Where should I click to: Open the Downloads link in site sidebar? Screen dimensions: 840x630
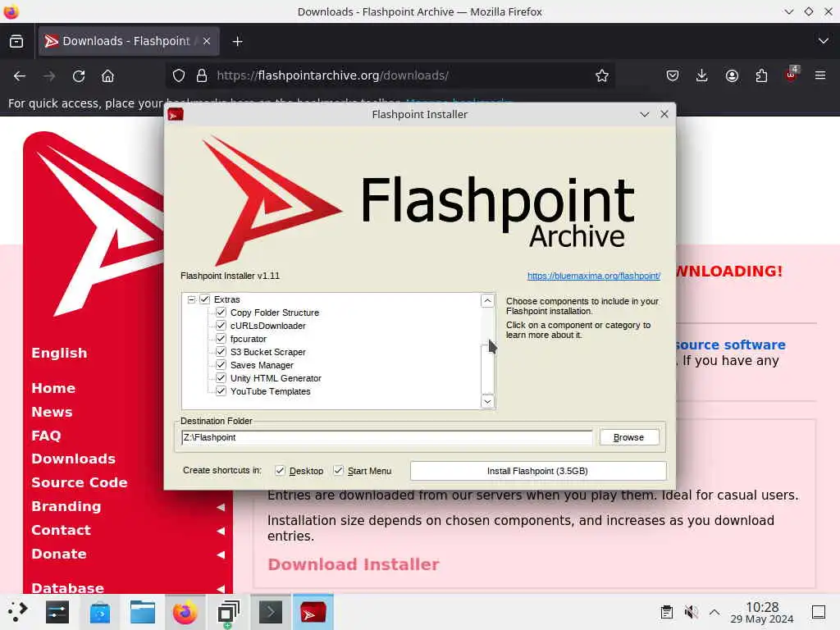(73, 459)
